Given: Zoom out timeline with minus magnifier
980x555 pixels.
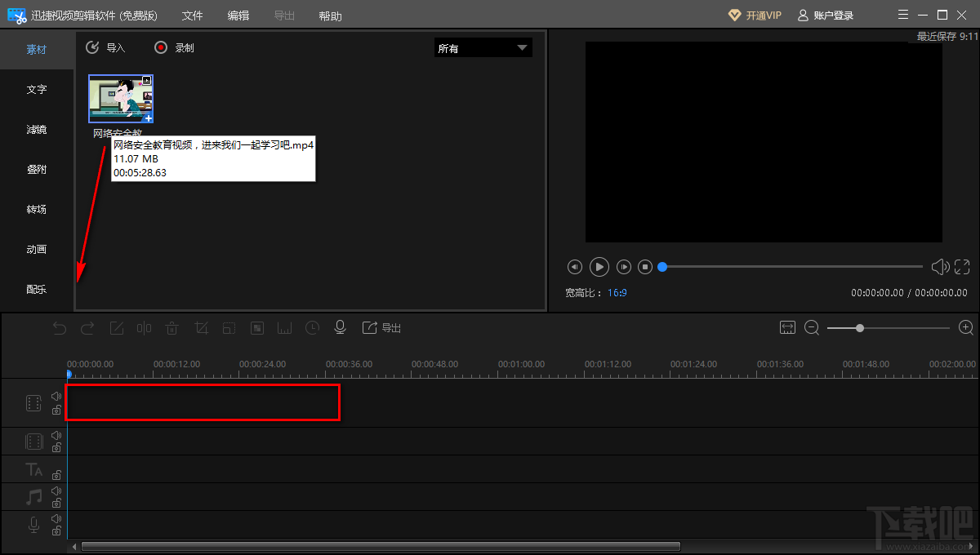Looking at the screenshot, I should click(812, 327).
